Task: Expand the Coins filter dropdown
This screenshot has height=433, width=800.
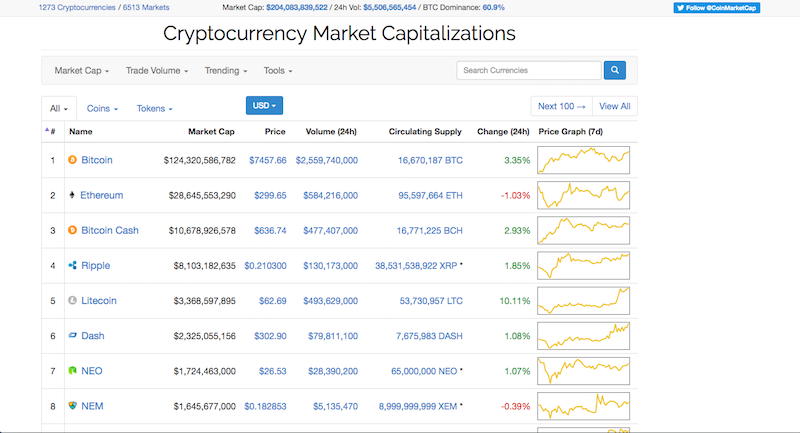Action: [x=102, y=109]
